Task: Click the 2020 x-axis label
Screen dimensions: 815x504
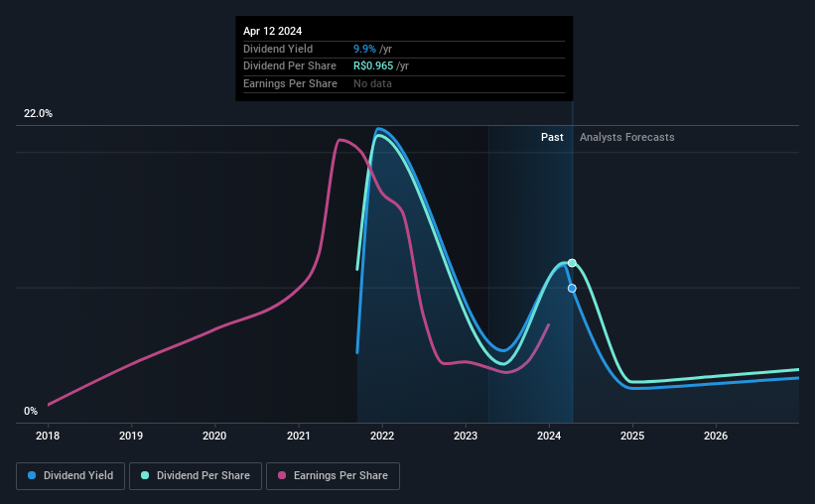Action: [x=214, y=436]
